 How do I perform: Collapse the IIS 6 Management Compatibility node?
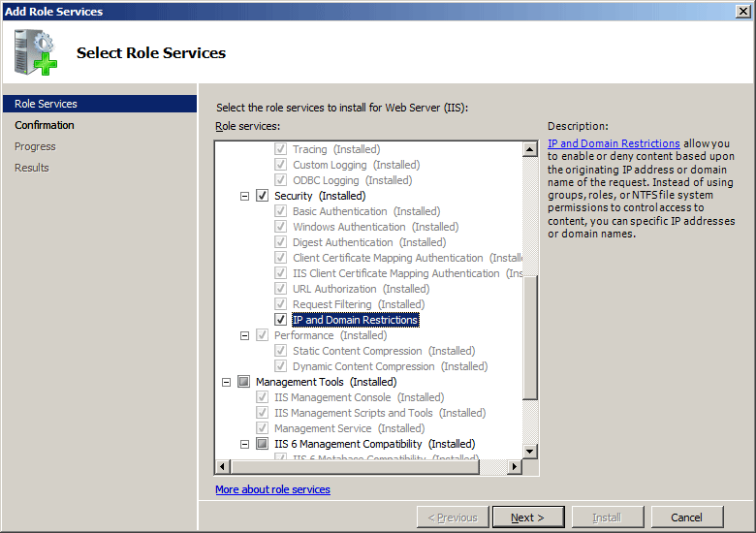click(x=245, y=444)
